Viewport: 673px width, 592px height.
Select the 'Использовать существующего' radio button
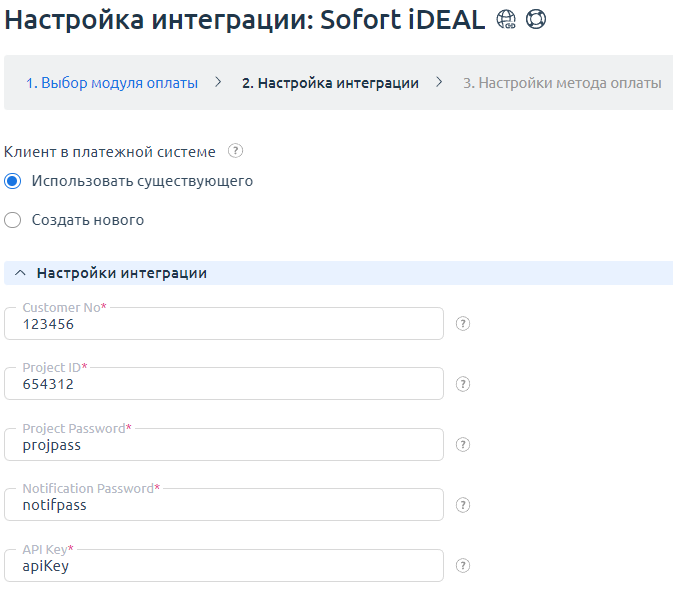click(13, 182)
